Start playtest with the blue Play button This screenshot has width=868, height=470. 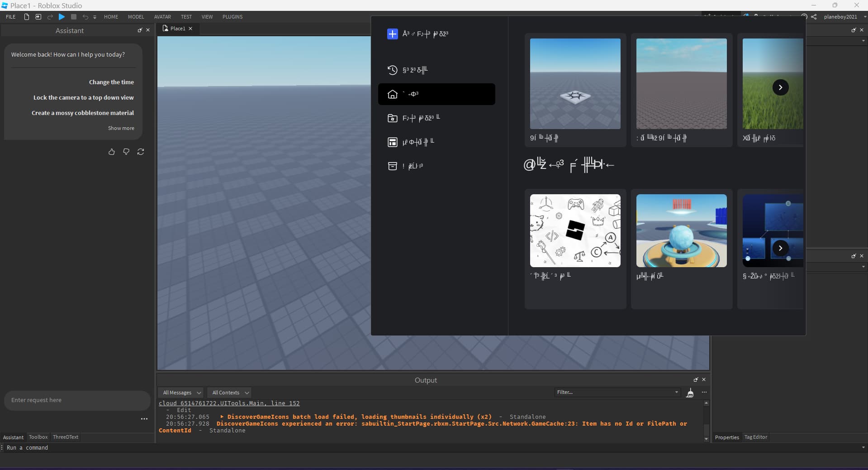point(62,17)
